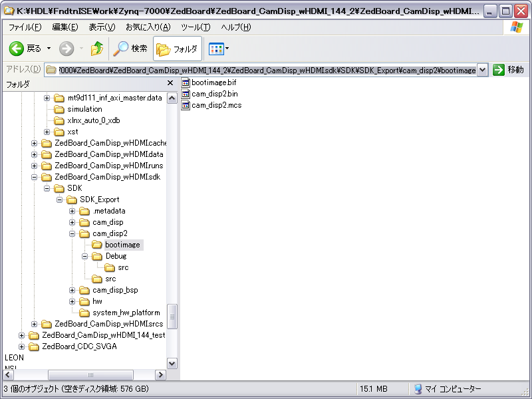This screenshot has height=399, width=532.
Task: Expand ZedBoard_CamDisp_wHDMI.cache node
Action: tap(35, 143)
